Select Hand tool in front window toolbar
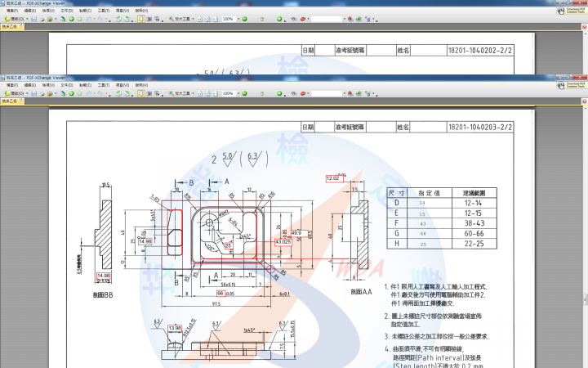 (141, 93)
